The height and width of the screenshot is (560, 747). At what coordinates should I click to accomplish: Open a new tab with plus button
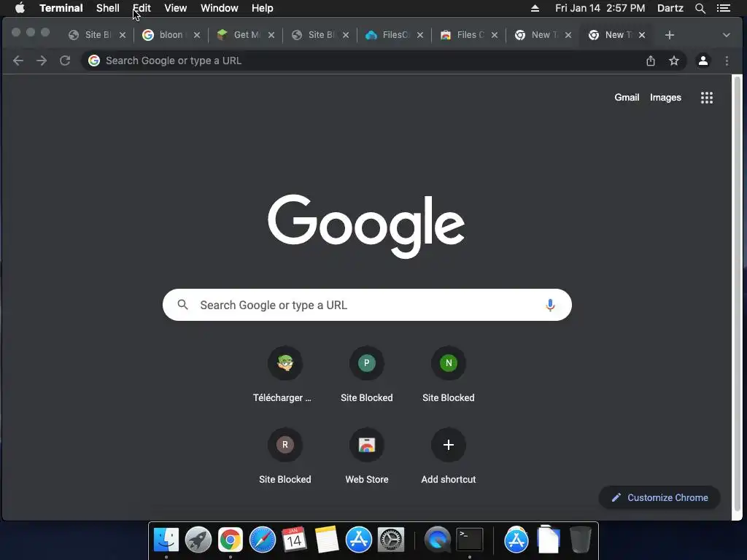point(670,35)
